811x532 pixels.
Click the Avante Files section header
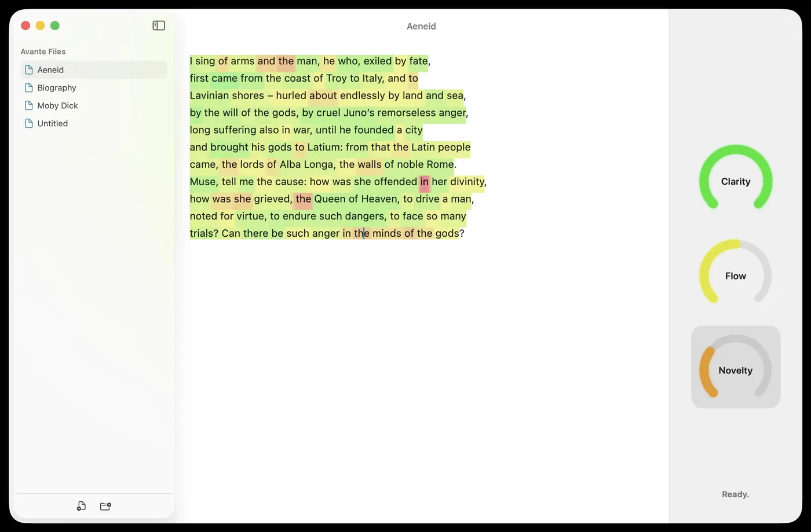[x=43, y=52]
